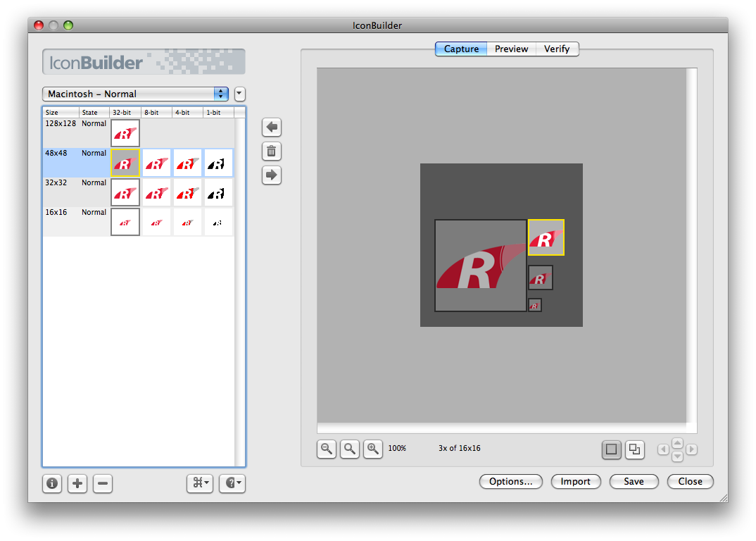Select the 48x48 8-bit icon thumbnail

point(156,163)
